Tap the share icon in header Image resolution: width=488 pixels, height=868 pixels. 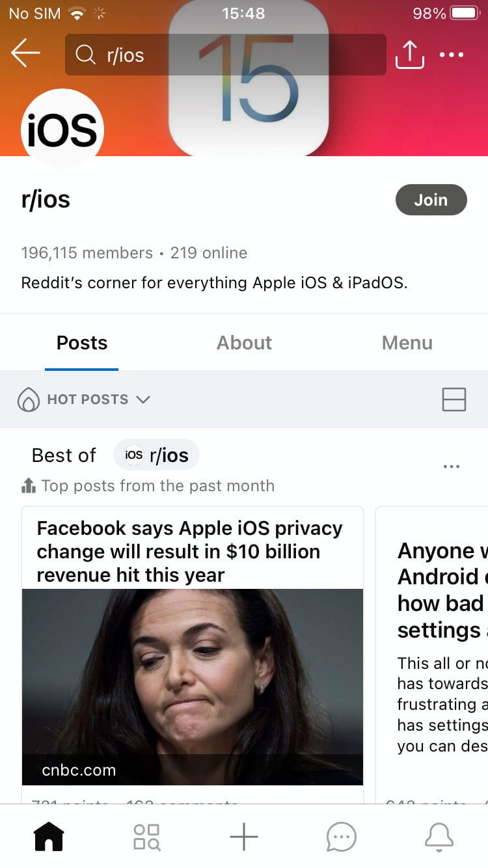[409, 55]
